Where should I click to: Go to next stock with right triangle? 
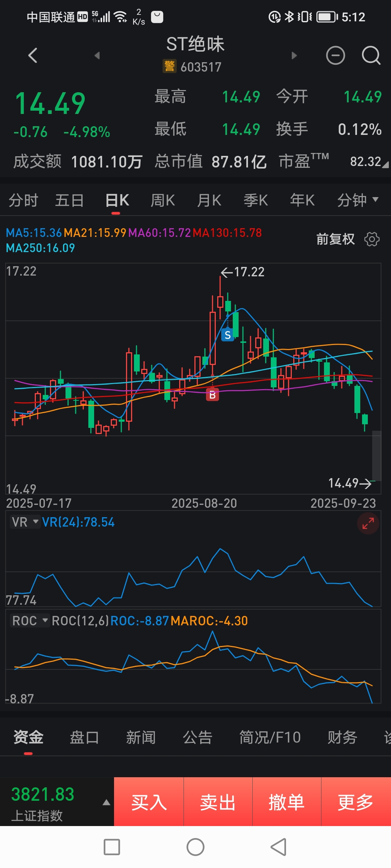click(x=294, y=55)
